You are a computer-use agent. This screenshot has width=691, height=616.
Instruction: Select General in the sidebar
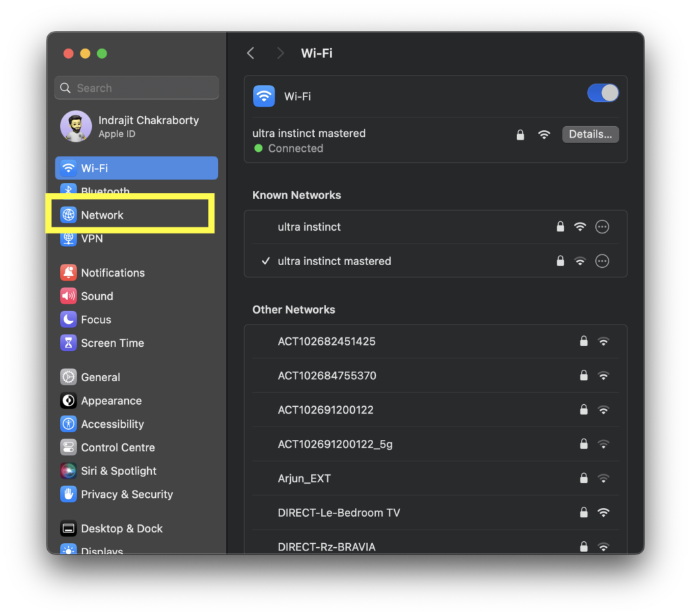101,377
